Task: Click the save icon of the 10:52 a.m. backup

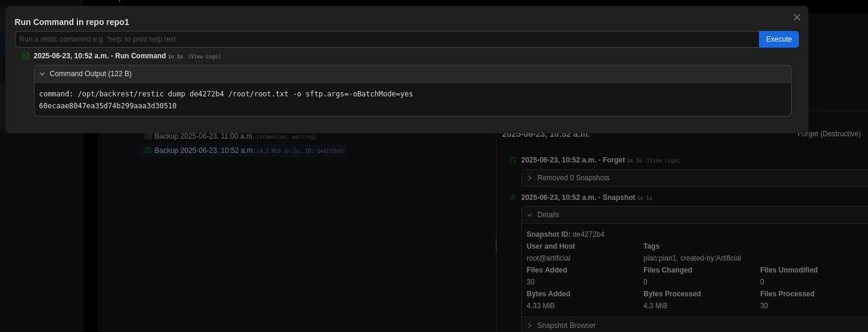Action: 148,151
